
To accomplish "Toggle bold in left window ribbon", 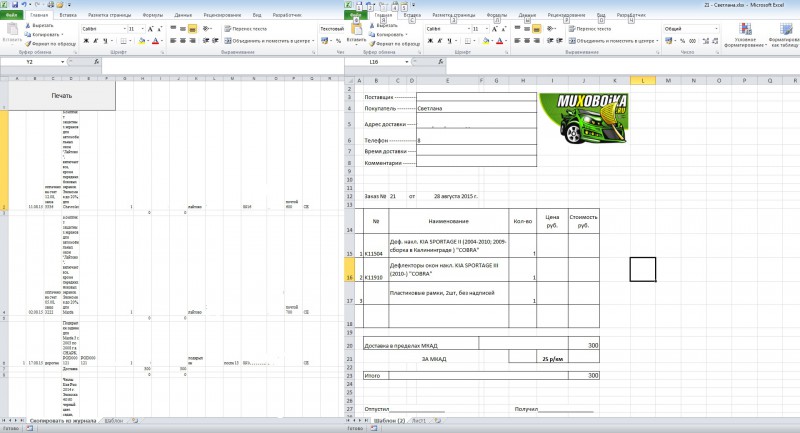I will click(86, 41).
